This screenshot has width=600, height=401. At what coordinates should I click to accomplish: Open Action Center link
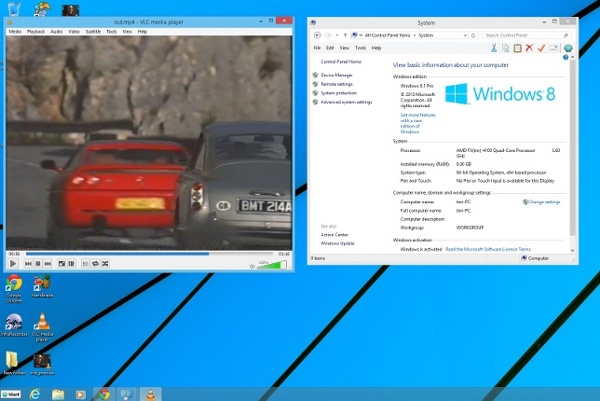[x=334, y=235]
